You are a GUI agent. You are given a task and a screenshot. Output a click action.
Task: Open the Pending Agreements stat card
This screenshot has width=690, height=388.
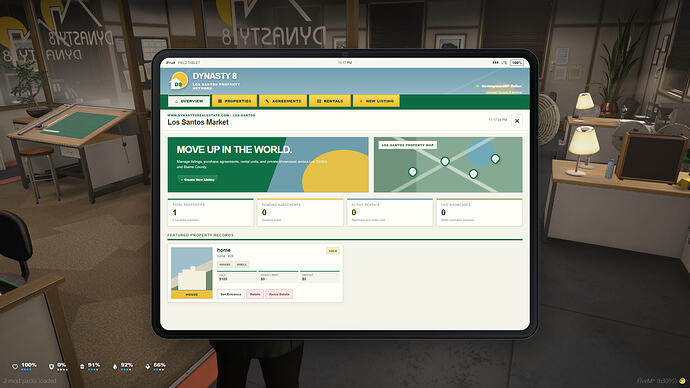(300, 212)
